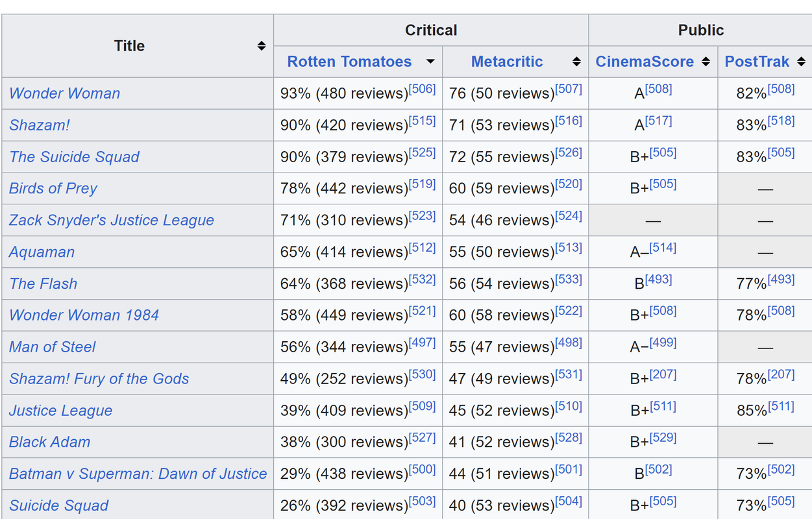Viewport: 812px width, 519px height.
Task: Follow citation [525] in The Suicide Squad row
Action: (422, 152)
